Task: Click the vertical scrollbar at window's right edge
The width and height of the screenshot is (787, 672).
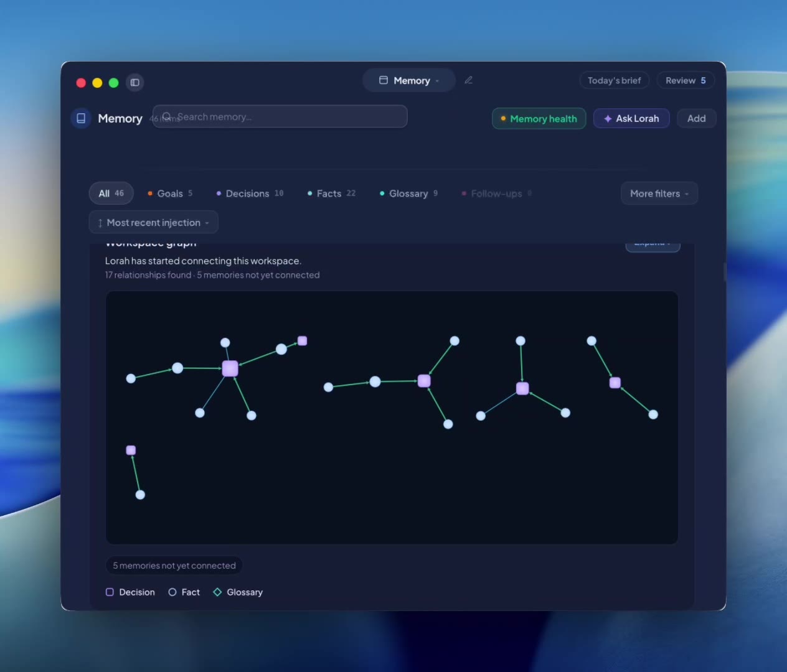Action: click(724, 271)
